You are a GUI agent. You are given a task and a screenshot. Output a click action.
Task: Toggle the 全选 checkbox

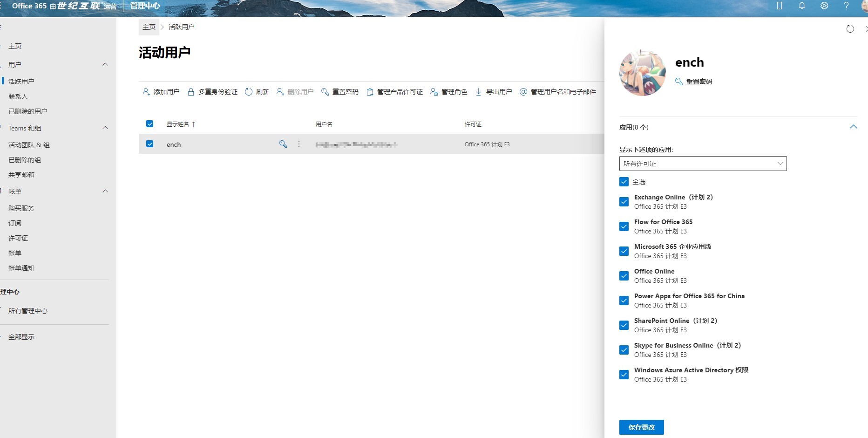pos(624,182)
